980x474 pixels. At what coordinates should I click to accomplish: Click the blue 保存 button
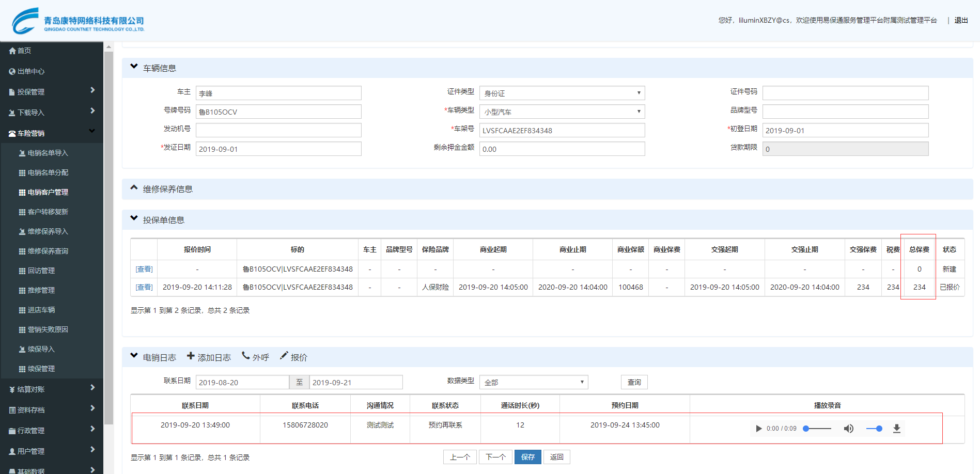point(527,457)
